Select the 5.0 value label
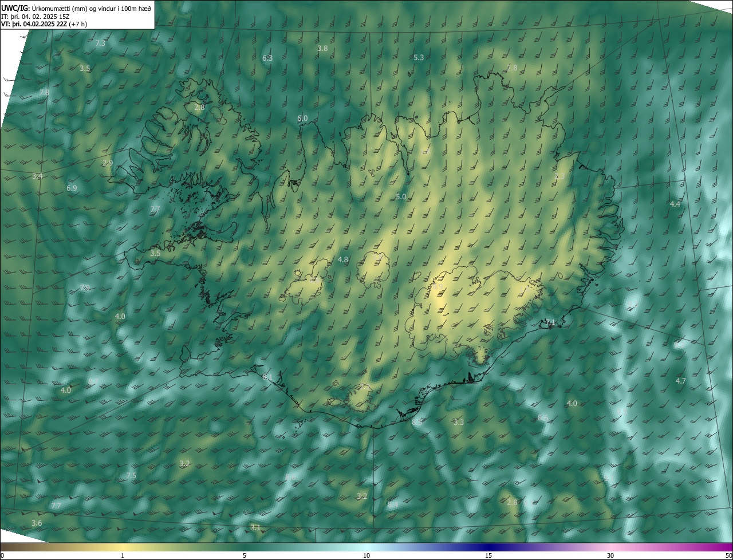733x560 pixels. point(401,196)
